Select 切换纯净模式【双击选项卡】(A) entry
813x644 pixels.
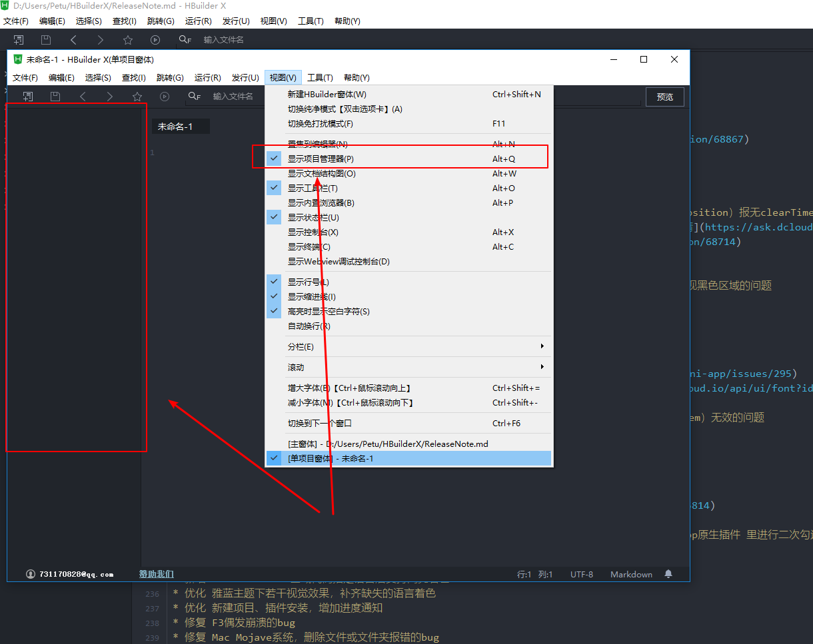tap(408, 109)
